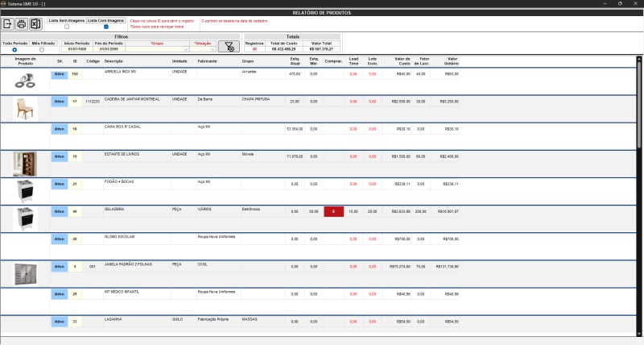Enable the Lista Sem Imagens checkbox
This screenshot has height=345, width=644.
click(67, 27)
